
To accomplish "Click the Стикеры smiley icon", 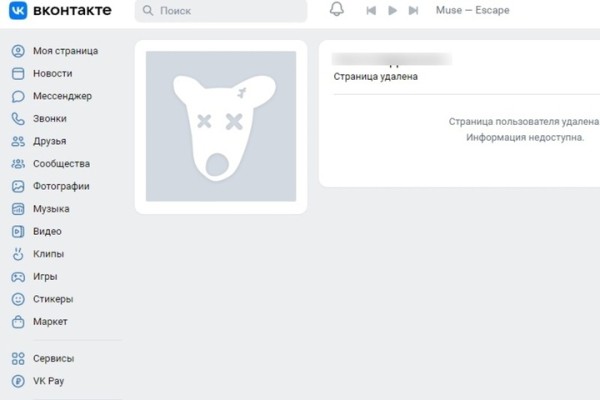I will point(18,299).
